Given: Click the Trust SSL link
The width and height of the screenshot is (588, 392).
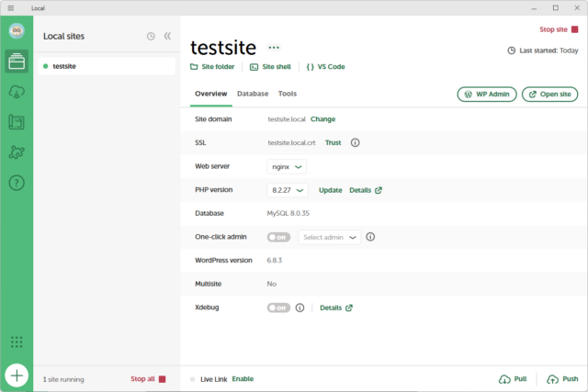Looking at the screenshot, I should 333,142.
